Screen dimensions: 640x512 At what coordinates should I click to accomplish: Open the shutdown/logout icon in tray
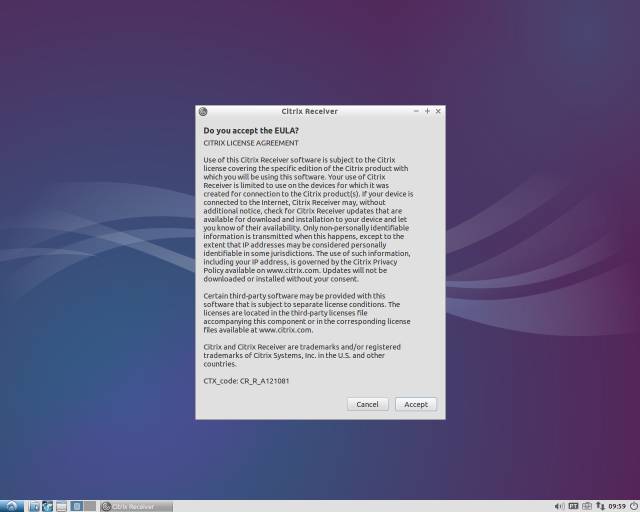634,506
